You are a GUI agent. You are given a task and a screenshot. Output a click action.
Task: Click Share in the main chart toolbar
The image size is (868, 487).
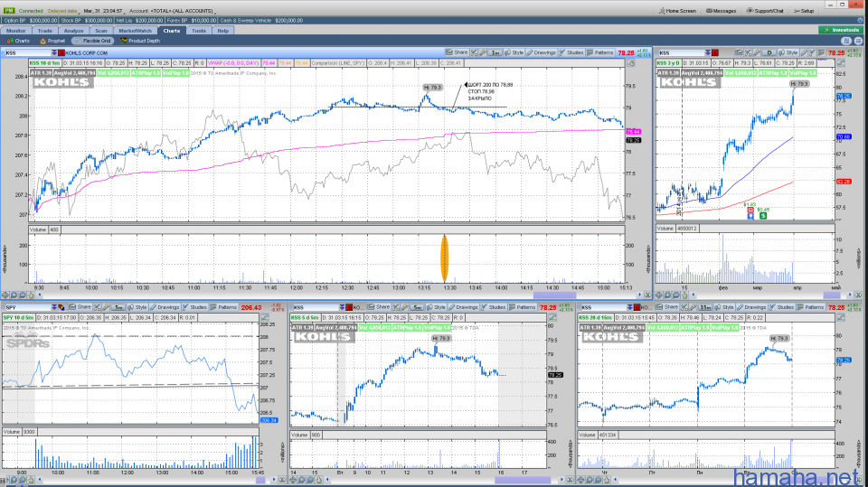tap(457, 52)
